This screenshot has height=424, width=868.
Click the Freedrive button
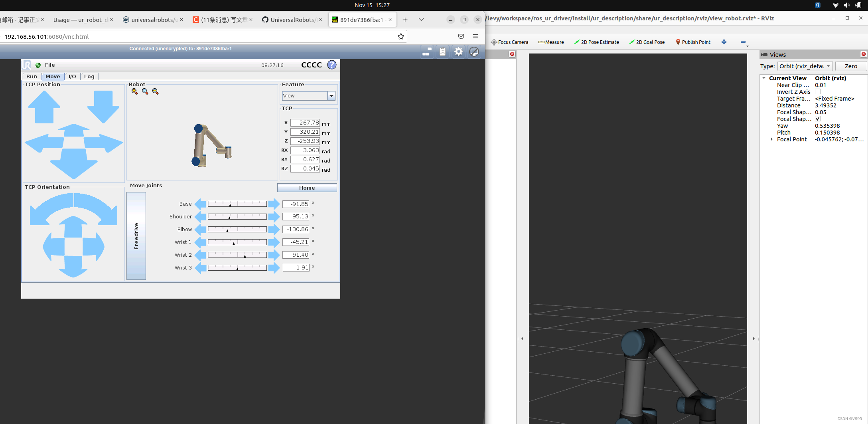(136, 236)
